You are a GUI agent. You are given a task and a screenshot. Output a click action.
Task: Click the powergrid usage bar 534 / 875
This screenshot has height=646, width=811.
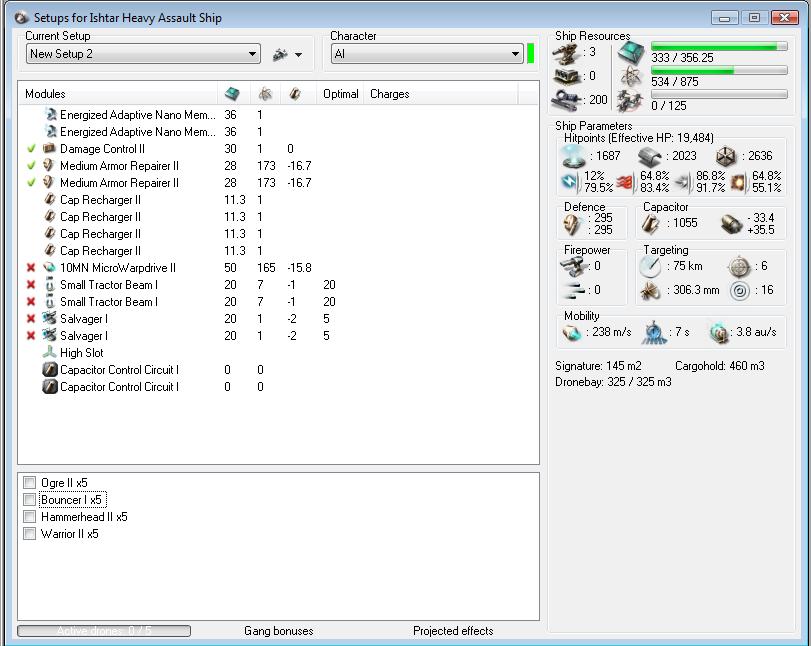click(x=719, y=70)
